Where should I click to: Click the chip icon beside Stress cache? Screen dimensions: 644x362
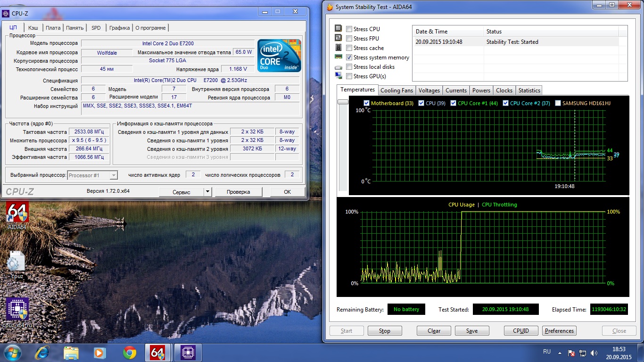pos(338,48)
